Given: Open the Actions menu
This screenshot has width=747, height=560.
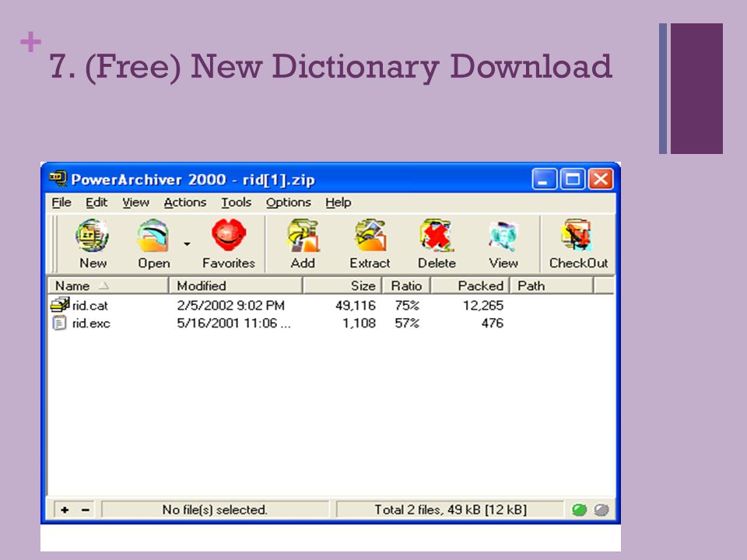Looking at the screenshot, I should 185,202.
